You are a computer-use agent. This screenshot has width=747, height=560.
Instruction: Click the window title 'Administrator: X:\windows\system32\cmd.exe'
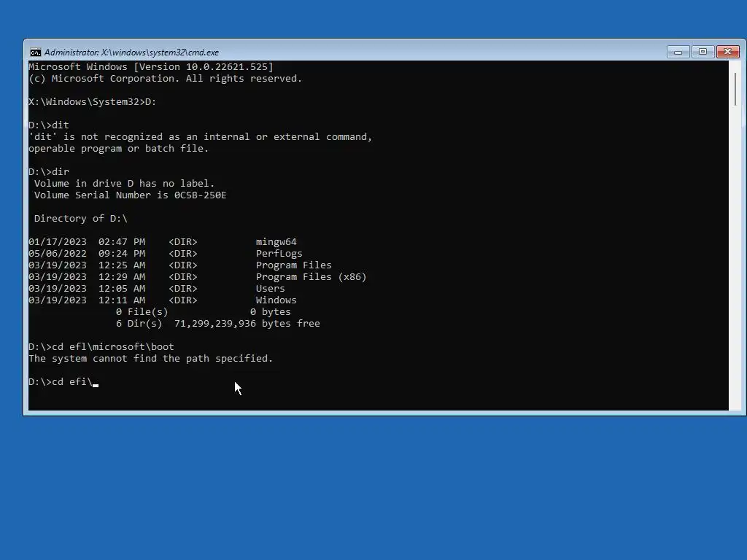click(x=131, y=52)
